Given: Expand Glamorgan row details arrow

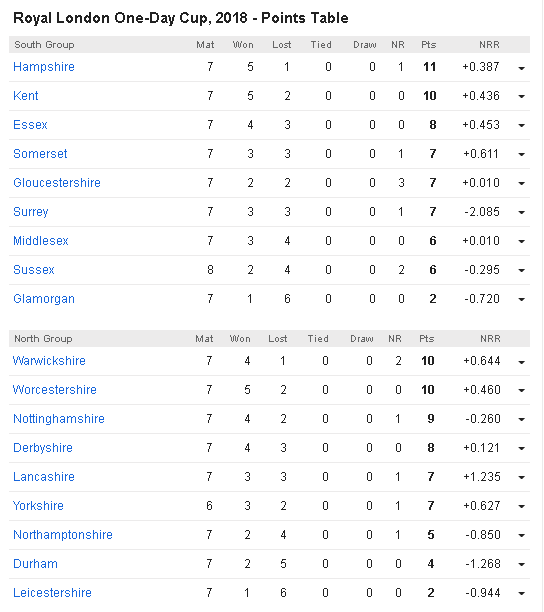Looking at the screenshot, I should coord(521,300).
